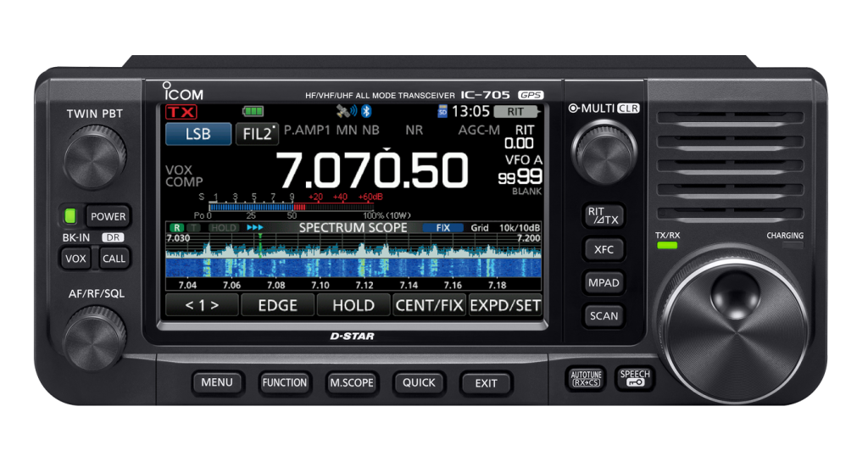This screenshot has height=462, width=868.
Task: Tap the HOLD softkey on the touchscreen
Action: tap(353, 305)
